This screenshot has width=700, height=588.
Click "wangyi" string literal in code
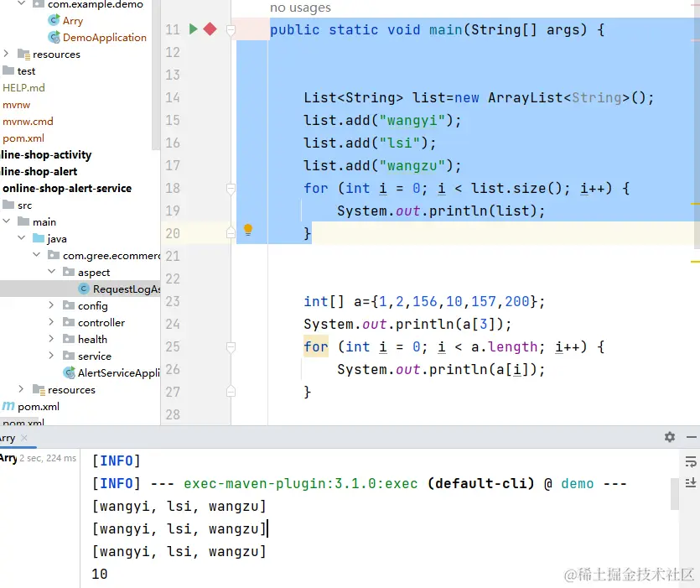click(412, 120)
